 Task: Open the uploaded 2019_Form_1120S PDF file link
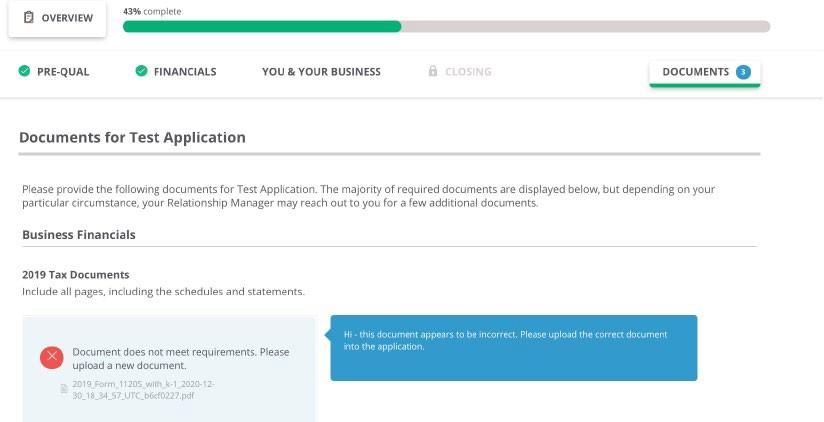pos(143,390)
